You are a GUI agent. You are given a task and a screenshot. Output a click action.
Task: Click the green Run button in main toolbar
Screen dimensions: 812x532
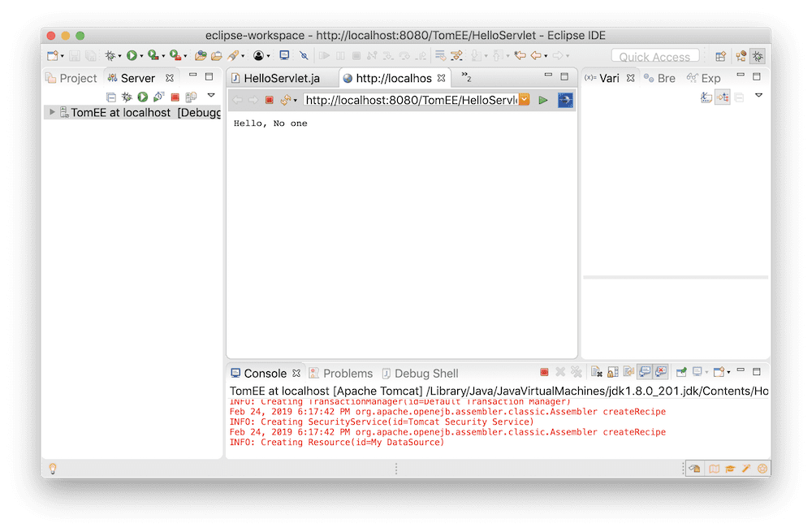point(132,55)
